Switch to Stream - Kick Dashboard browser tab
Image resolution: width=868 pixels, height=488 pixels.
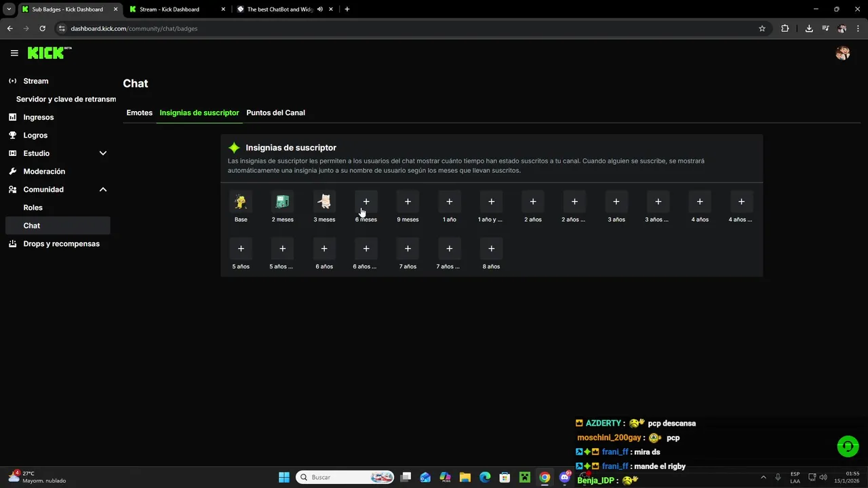coord(176,9)
